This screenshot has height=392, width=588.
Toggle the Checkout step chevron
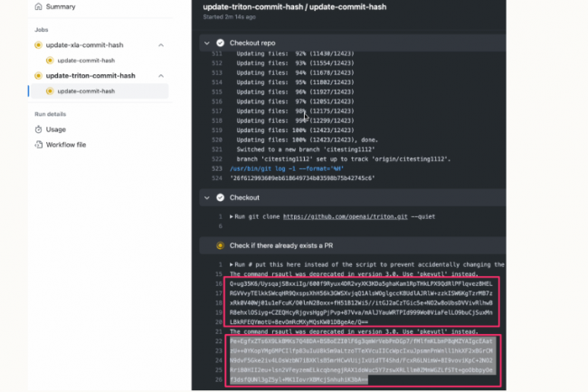pyautogui.click(x=206, y=197)
